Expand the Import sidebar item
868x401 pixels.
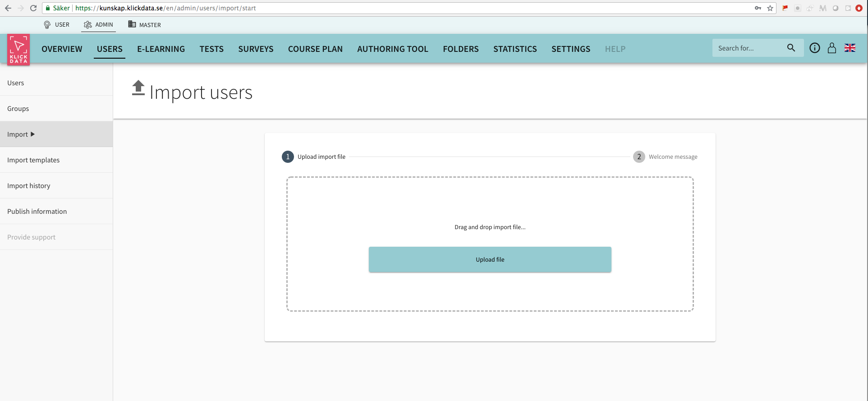tap(21, 134)
